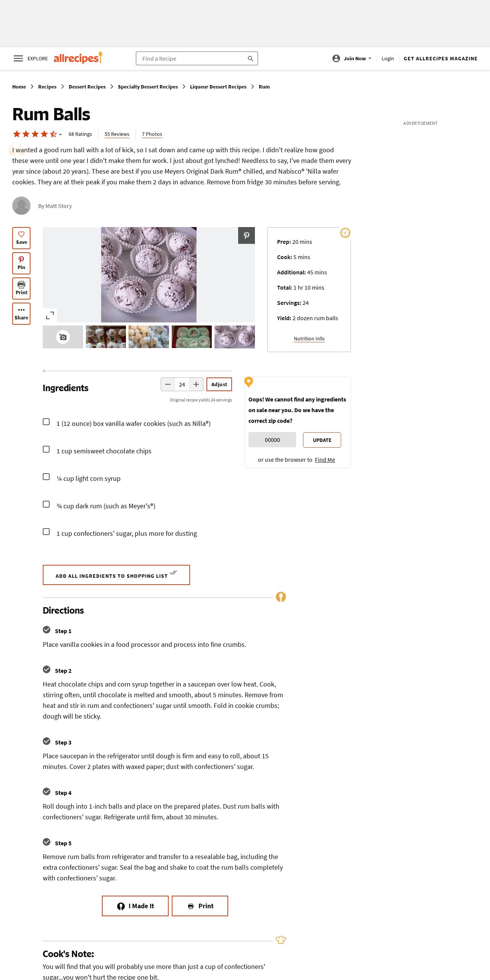490x980 pixels.
Task: Select the green rum balls thumbnail
Action: coord(192,337)
